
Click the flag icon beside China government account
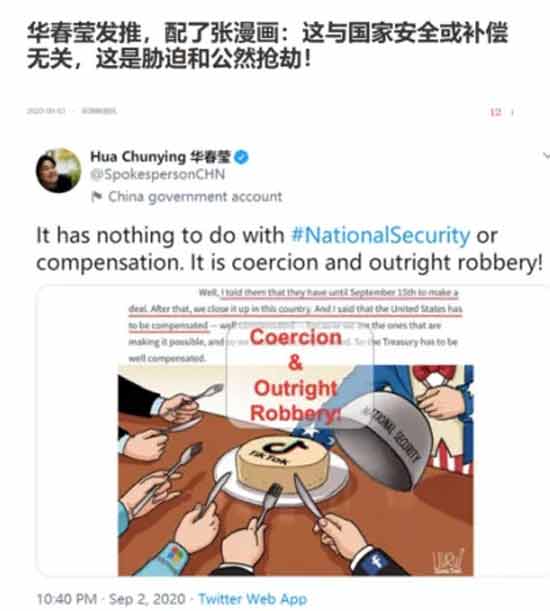[96, 196]
